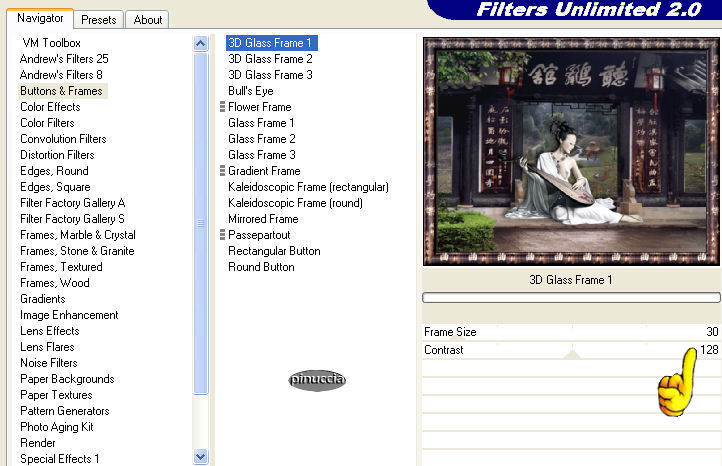Choose the 3D Glass Frame 2 filter

pyautogui.click(x=270, y=59)
